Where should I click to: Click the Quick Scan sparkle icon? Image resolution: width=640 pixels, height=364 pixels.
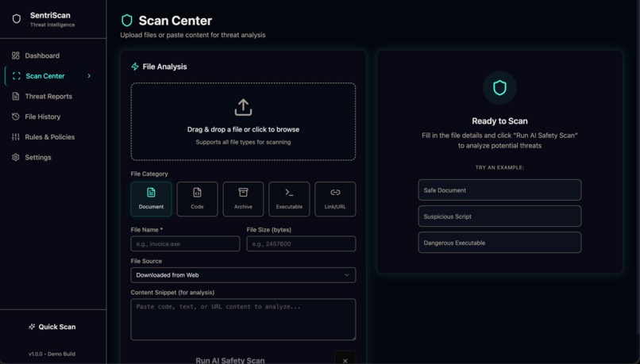[32, 327]
